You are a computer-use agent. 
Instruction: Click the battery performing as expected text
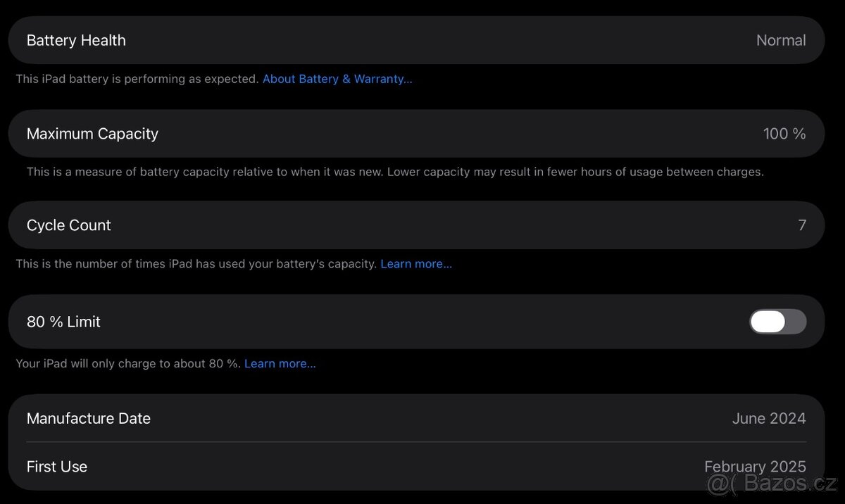pos(137,79)
